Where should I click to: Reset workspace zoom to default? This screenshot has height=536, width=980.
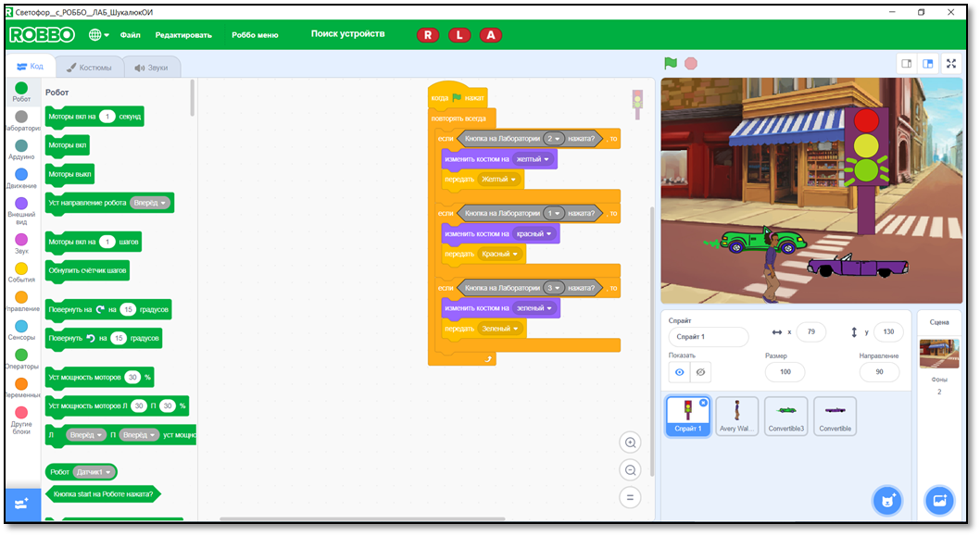point(631,498)
